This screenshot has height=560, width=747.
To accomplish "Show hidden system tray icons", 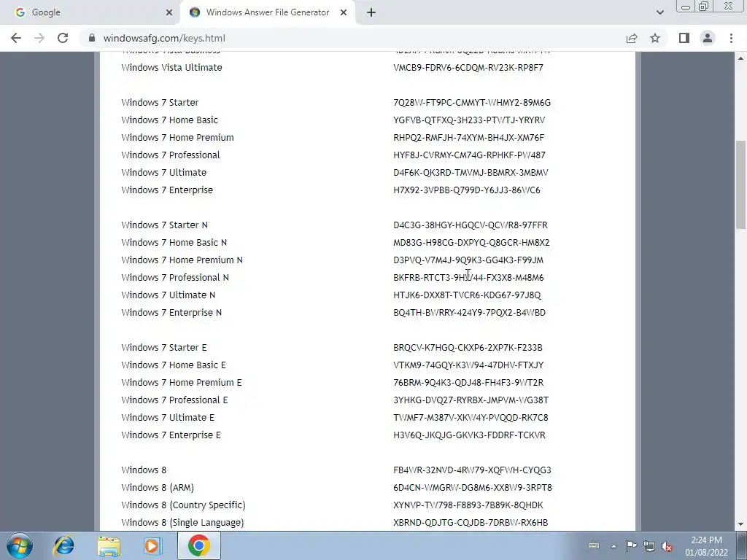I will (614, 546).
